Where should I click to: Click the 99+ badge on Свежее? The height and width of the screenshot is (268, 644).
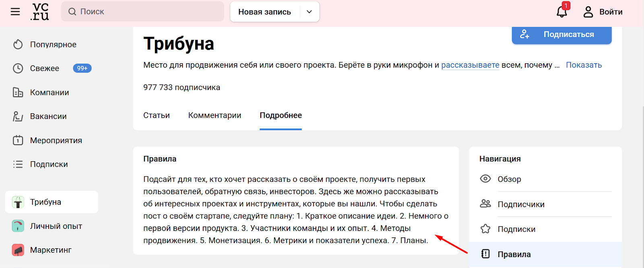(82, 69)
